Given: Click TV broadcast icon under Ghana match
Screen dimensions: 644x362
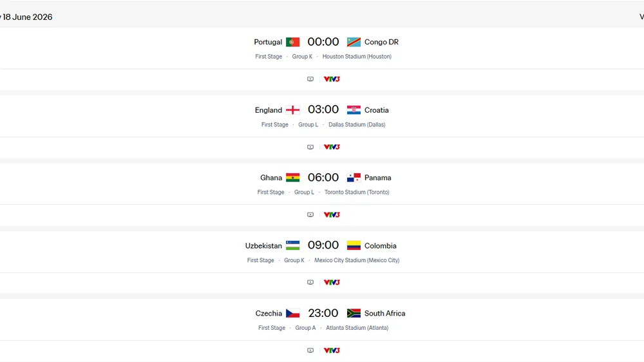Looking at the screenshot, I should [310, 215].
